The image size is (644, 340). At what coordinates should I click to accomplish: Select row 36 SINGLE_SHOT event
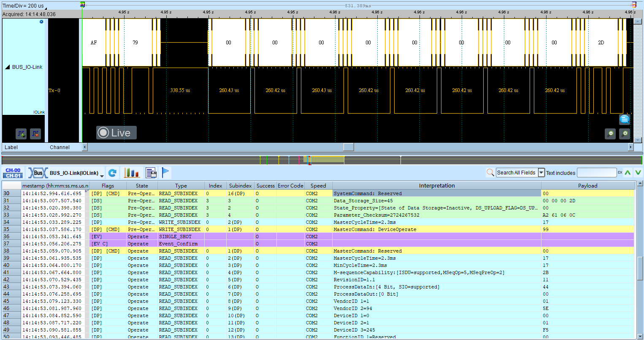point(319,237)
